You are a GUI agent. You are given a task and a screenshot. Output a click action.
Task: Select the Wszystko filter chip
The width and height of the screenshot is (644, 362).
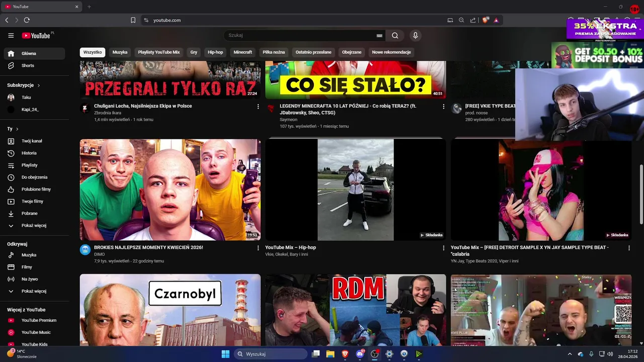click(93, 52)
